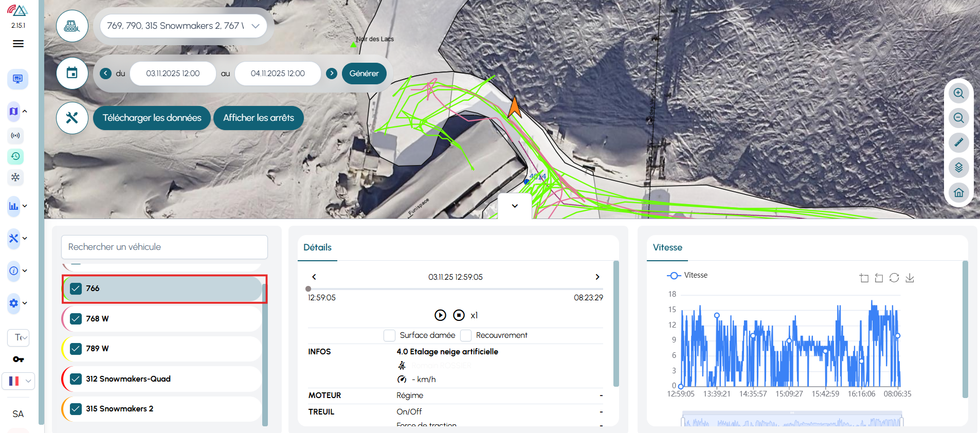Open the hamburger menu in sidebar
The width and height of the screenshot is (980, 433).
[x=18, y=44]
